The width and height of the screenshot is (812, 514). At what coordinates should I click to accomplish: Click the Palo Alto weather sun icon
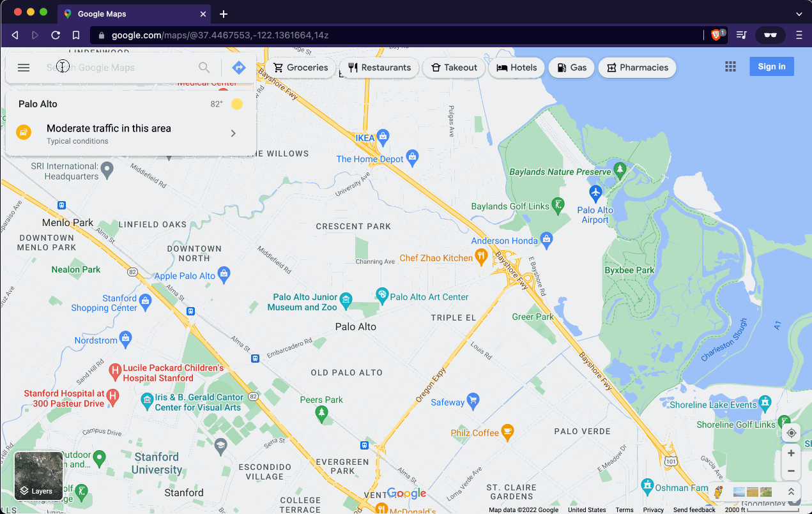[237, 104]
